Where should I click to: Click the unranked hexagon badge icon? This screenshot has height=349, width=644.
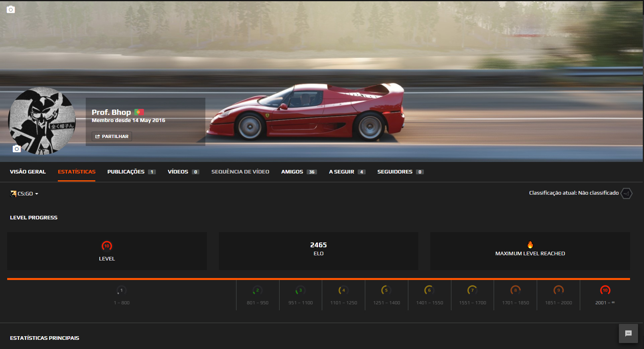point(626,193)
